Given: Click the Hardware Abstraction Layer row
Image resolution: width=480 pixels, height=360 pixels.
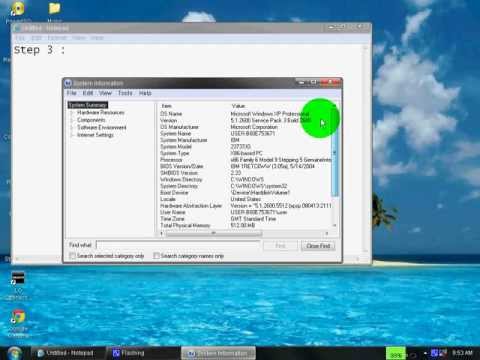Looking at the screenshot, I should [x=245, y=206].
